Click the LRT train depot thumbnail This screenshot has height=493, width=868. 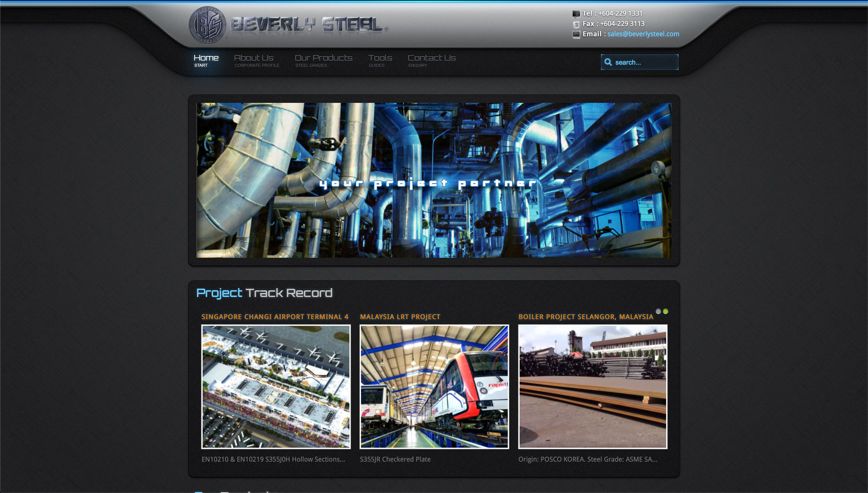point(434,387)
